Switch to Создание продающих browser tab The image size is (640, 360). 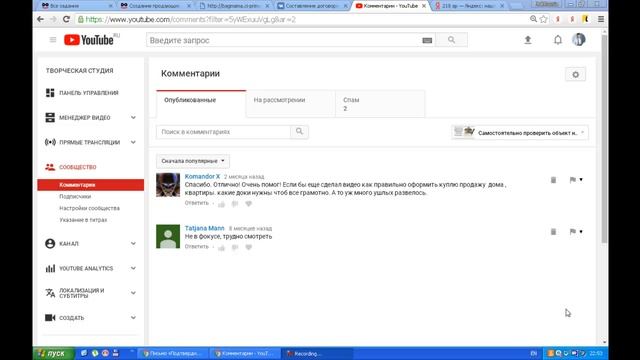coord(155,6)
